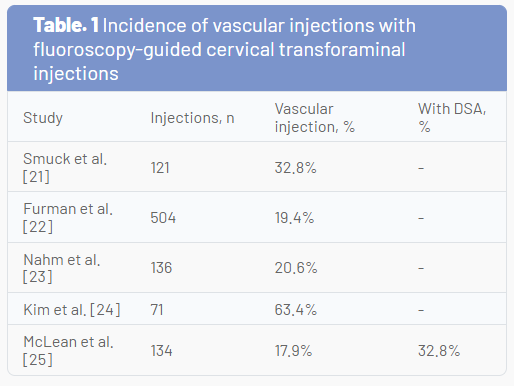Click the Vascular injection, % header
Screen dimensions: 514x386
[x=315, y=118]
